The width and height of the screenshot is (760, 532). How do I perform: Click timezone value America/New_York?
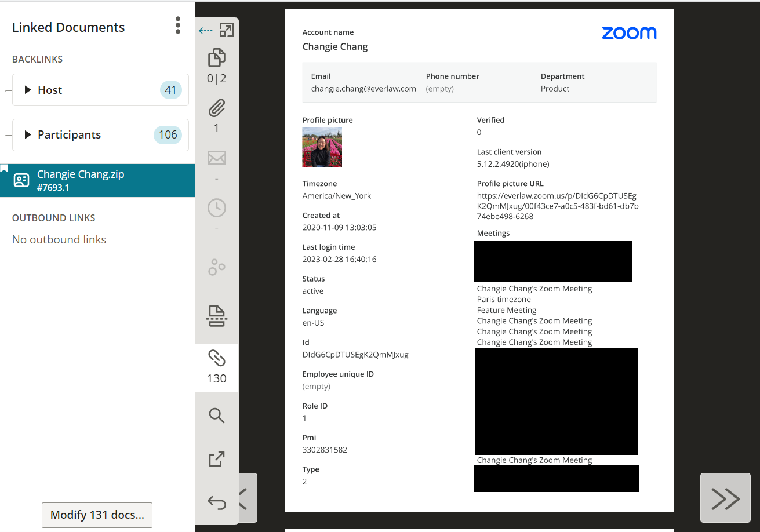point(337,196)
